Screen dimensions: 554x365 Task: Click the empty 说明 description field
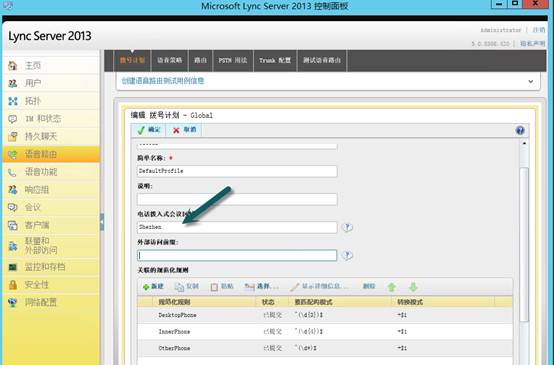click(x=237, y=199)
